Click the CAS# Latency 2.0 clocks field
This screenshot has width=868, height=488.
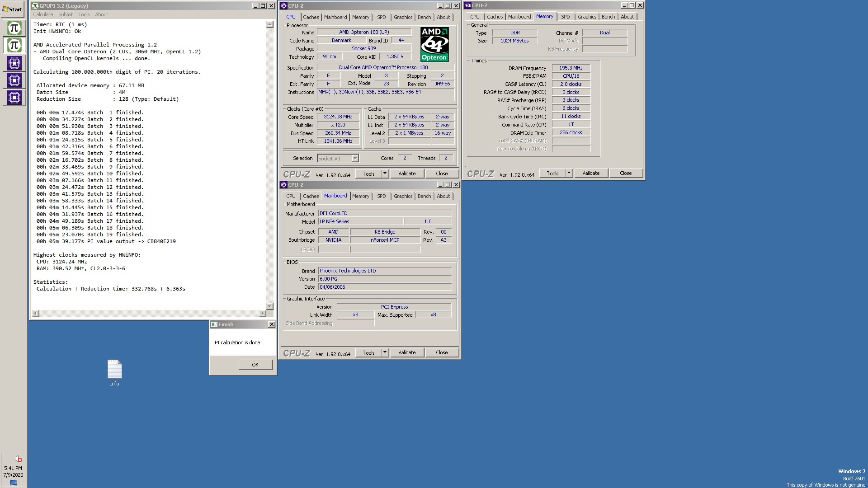point(571,84)
